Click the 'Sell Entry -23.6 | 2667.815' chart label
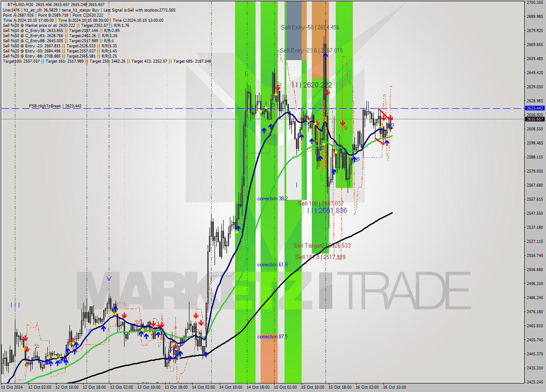This screenshot has height=392, width=546. coord(311,50)
